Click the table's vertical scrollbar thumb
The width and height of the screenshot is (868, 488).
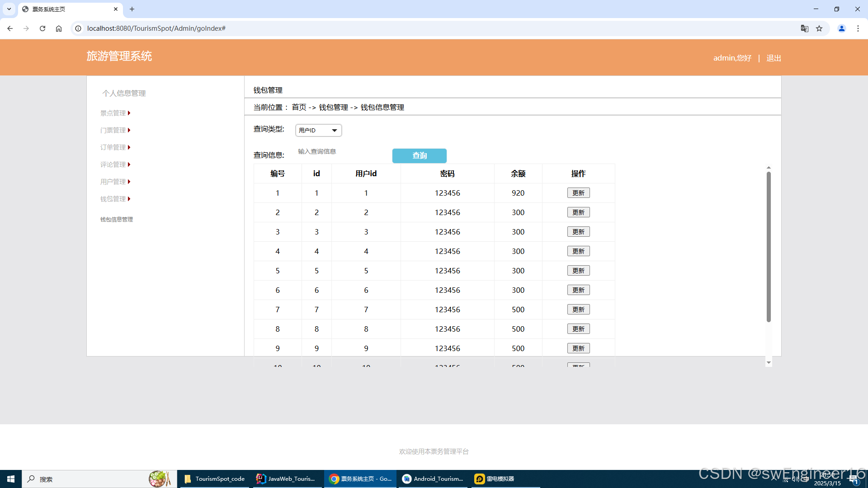pyautogui.click(x=769, y=246)
